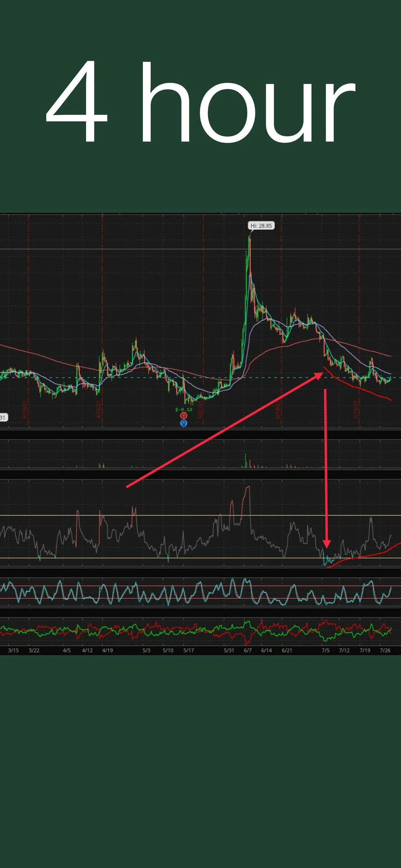Click the 7/19 date on time axis

pyautogui.click(x=365, y=650)
